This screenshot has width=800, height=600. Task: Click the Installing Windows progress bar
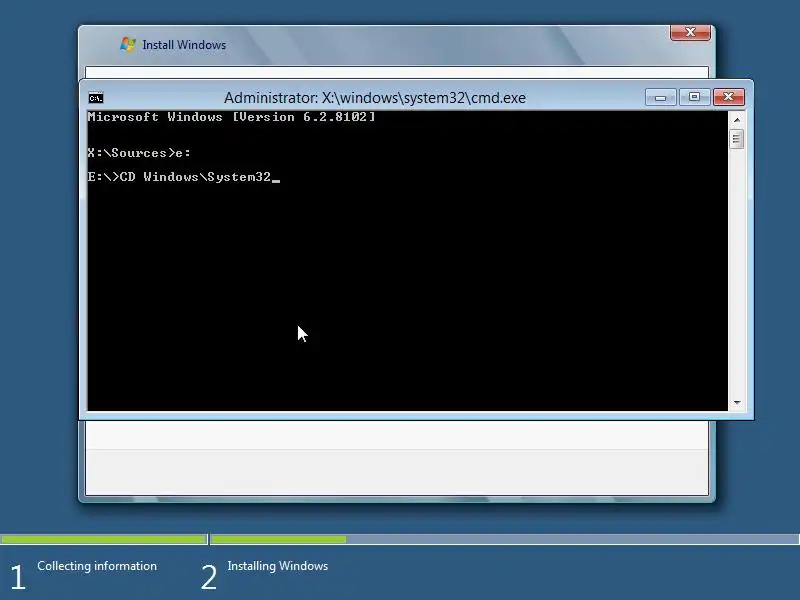[505, 539]
